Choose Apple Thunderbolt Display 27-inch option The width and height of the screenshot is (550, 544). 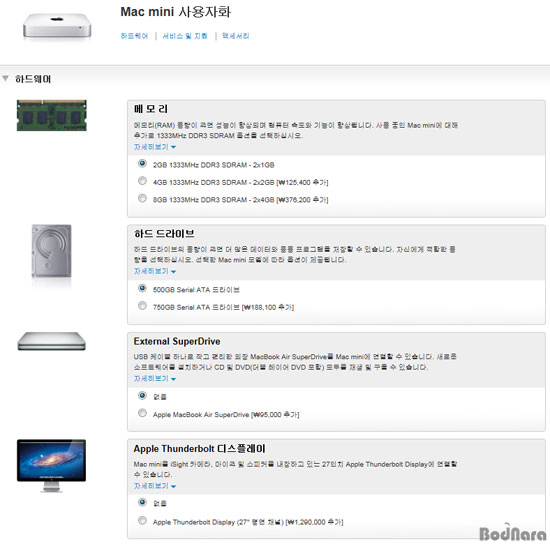click(142, 521)
